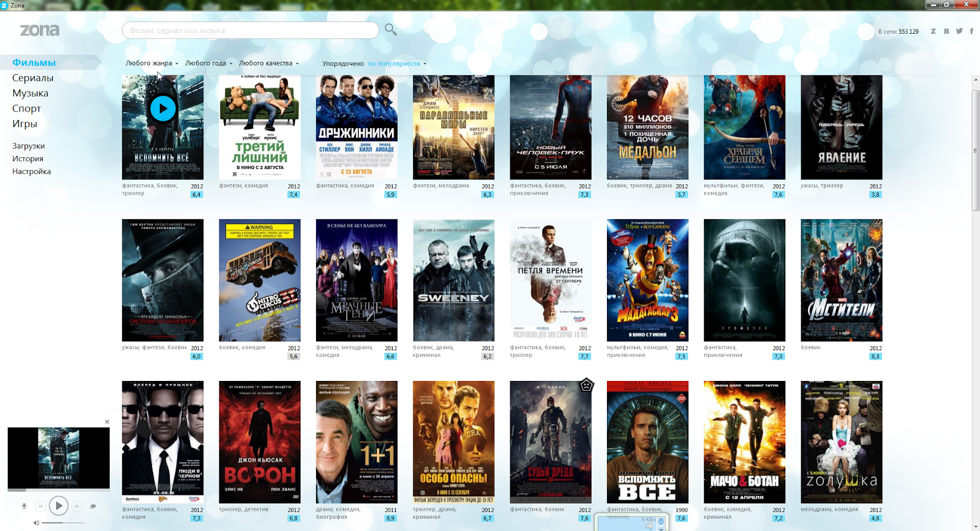
Task: Open the Мадагаскар 3 poster
Action: (x=647, y=280)
